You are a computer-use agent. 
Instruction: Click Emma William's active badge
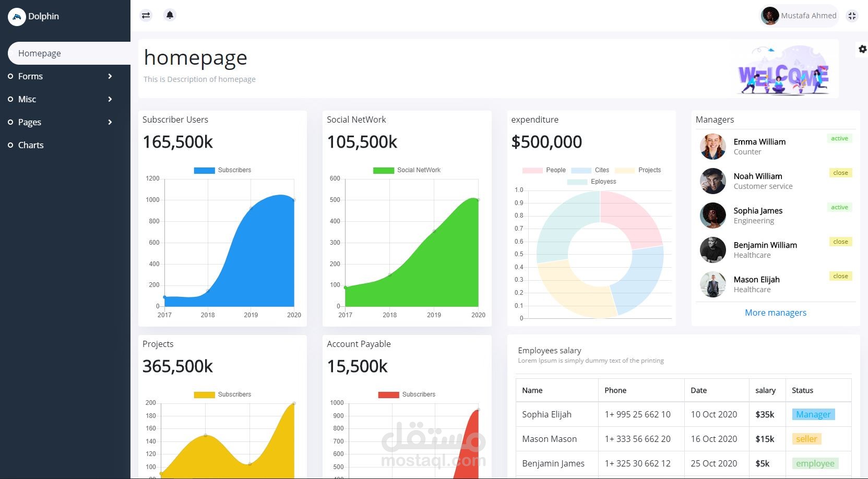839,138
